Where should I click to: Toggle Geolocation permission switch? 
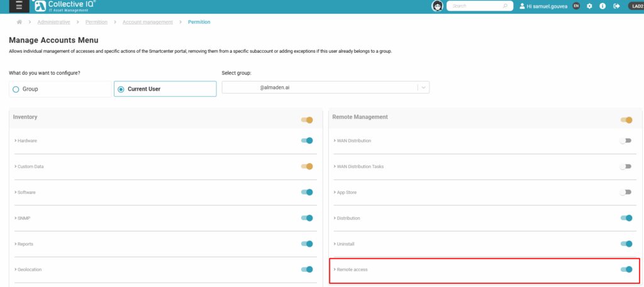pyautogui.click(x=307, y=269)
